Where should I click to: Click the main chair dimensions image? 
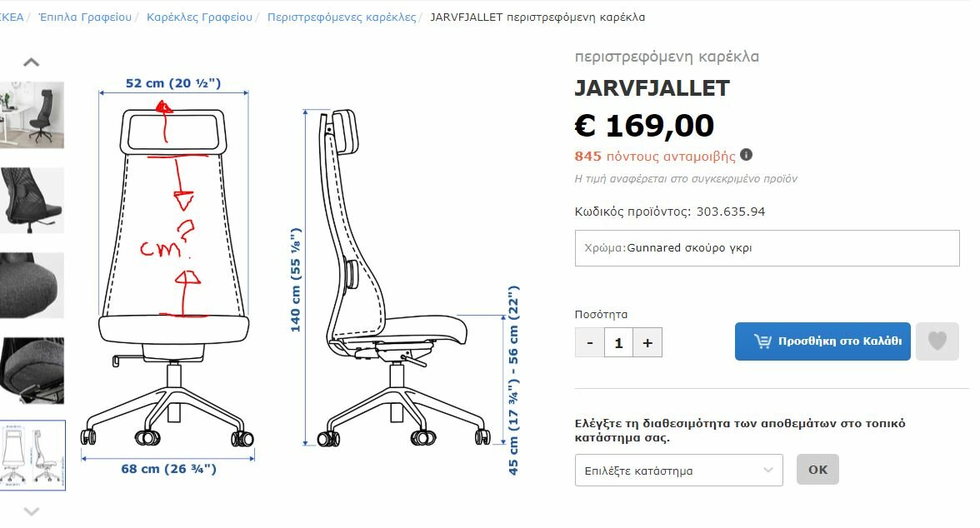pos(302,275)
